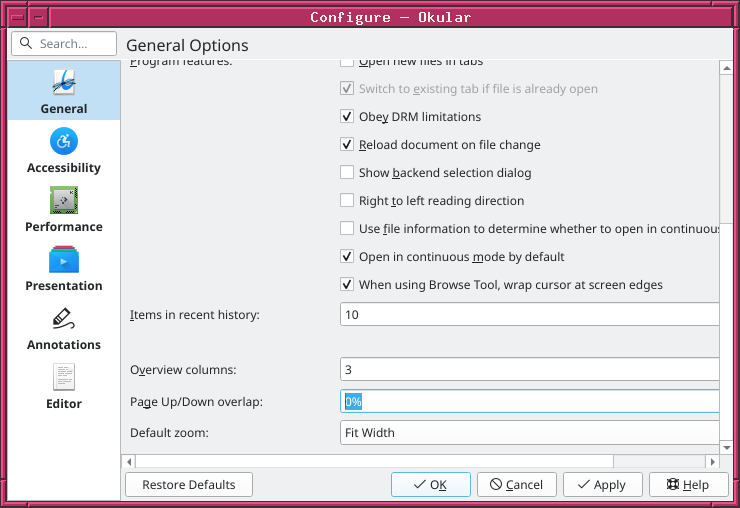Click the Apply button
The image size is (740, 508).
coord(603,484)
